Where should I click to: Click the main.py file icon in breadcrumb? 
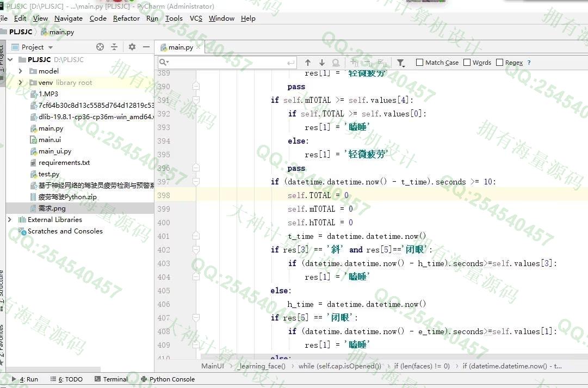44,32
